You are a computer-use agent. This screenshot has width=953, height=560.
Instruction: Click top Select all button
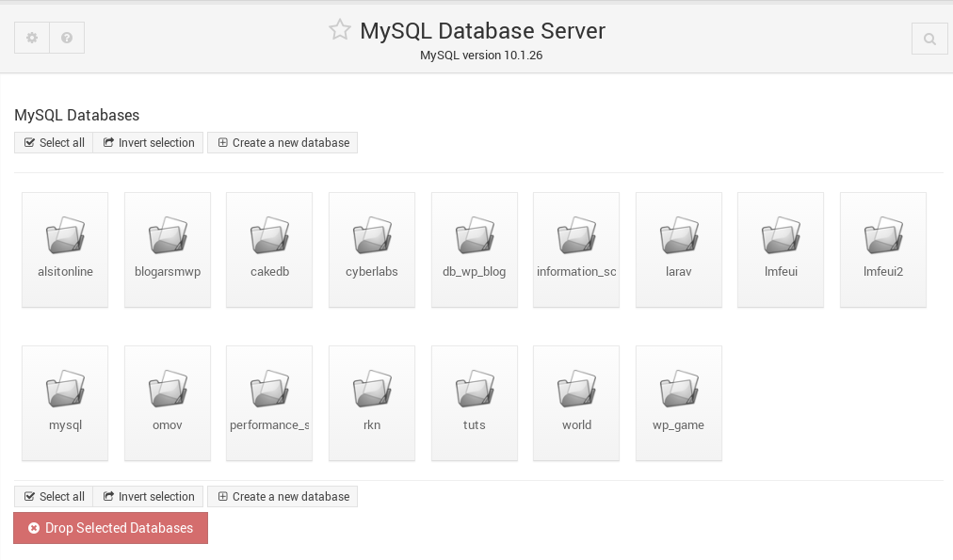click(54, 143)
